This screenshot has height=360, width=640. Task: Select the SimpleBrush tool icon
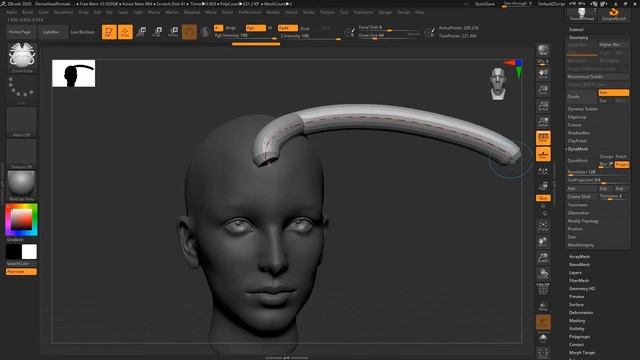[x=613, y=14]
